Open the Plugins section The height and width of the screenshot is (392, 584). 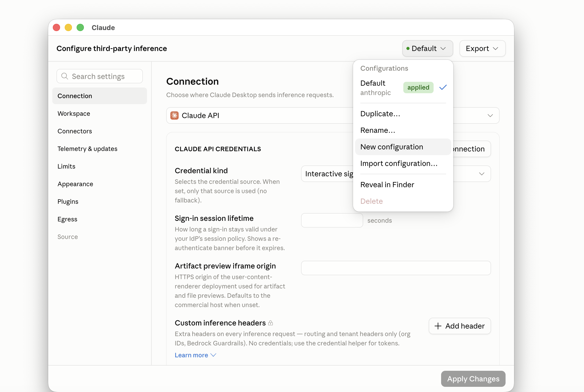pyautogui.click(x=99, y=201)
